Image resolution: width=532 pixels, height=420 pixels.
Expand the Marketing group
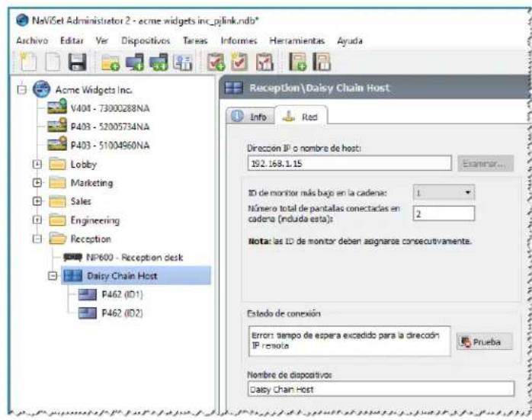(37, 183)
